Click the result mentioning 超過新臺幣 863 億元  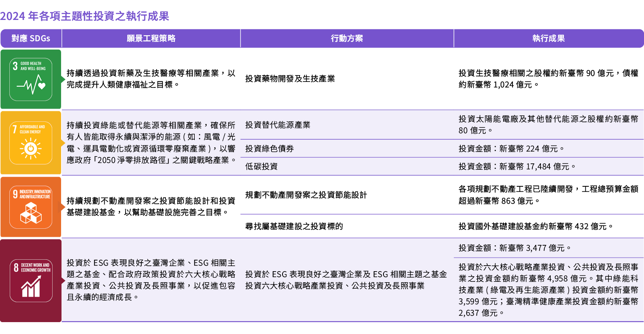pyautogui.click(x=549, y=195)
